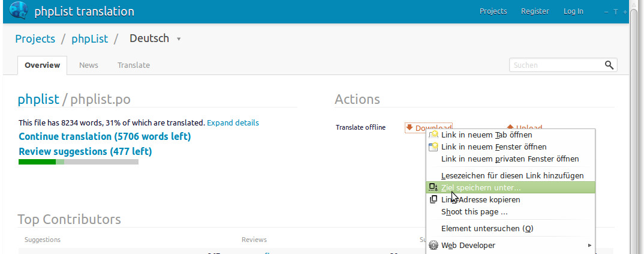Screen dimensions: 644x254
Task: Switch to the News tab
Action: click(89, 65)
